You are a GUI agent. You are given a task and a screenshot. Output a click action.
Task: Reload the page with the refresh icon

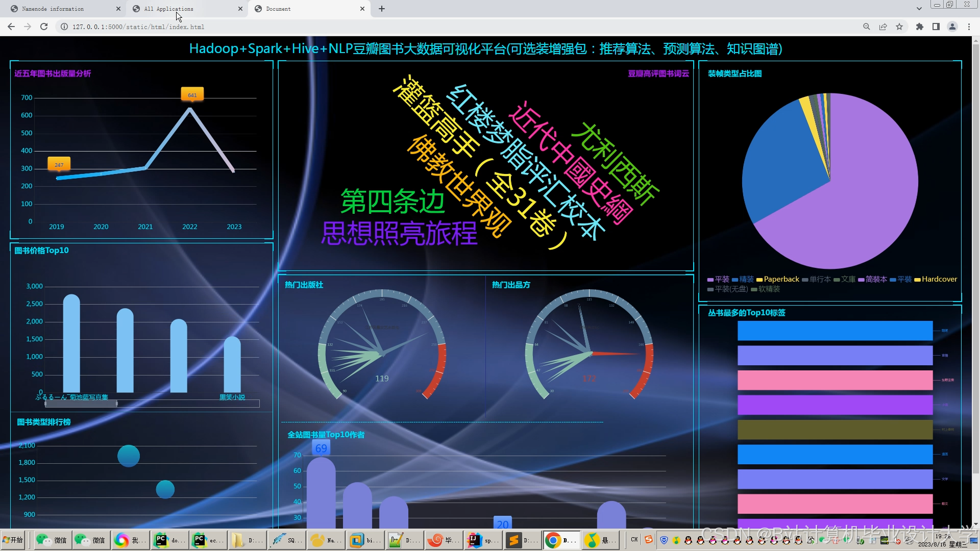pyautogui.click(x=44, y=27)
